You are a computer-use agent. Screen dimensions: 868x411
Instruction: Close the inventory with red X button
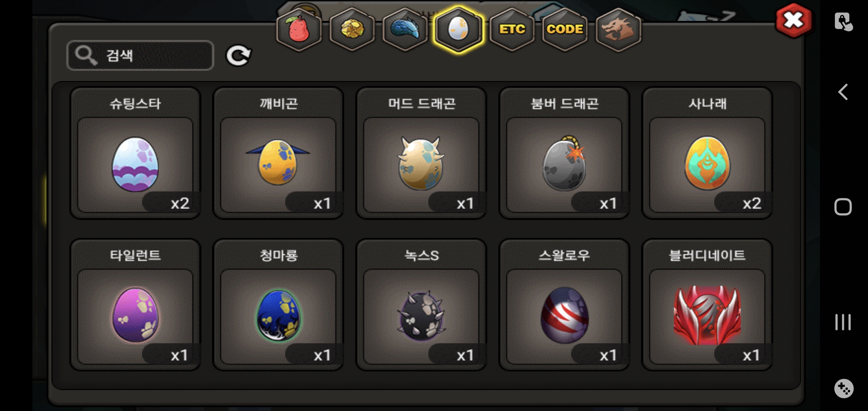coord(794,20)
